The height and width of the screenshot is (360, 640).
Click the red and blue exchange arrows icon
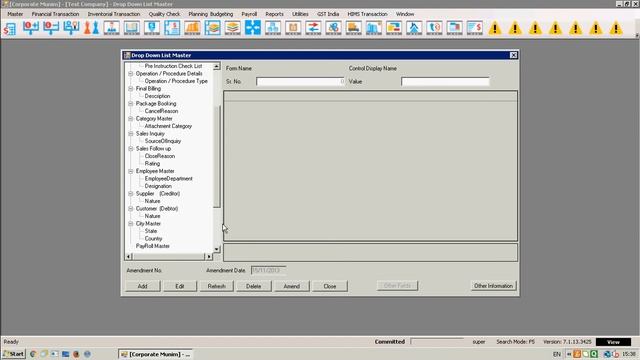coord(313,28)
